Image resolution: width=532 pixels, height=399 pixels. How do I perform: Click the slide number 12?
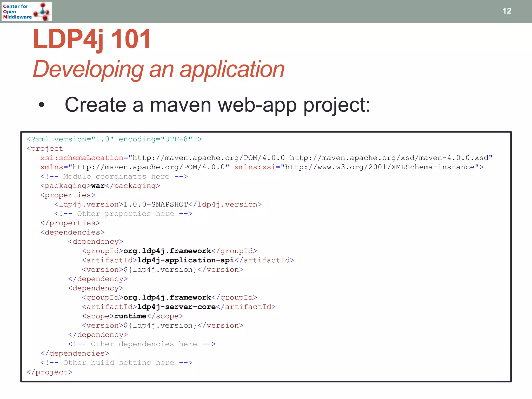(507, 11)
